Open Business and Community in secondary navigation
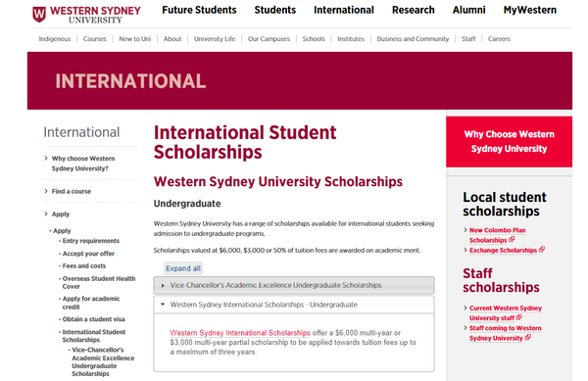This screenshot has height=381, width=588. 413,39
